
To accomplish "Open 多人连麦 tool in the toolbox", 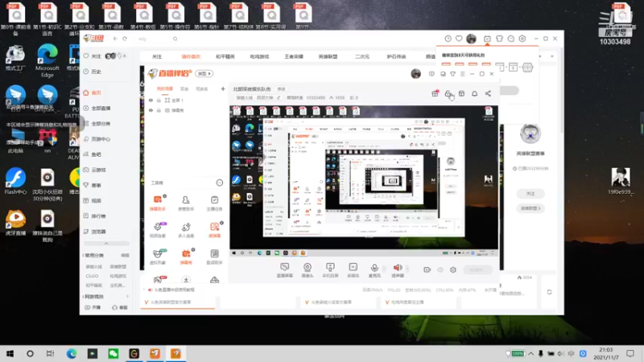I will tap(186, 229).
